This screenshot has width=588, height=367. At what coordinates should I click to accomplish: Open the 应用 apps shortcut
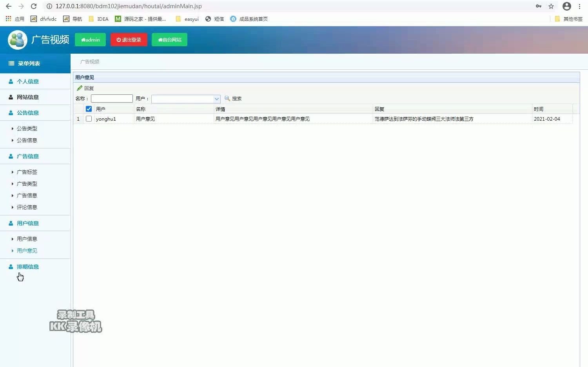click(15, 19)
